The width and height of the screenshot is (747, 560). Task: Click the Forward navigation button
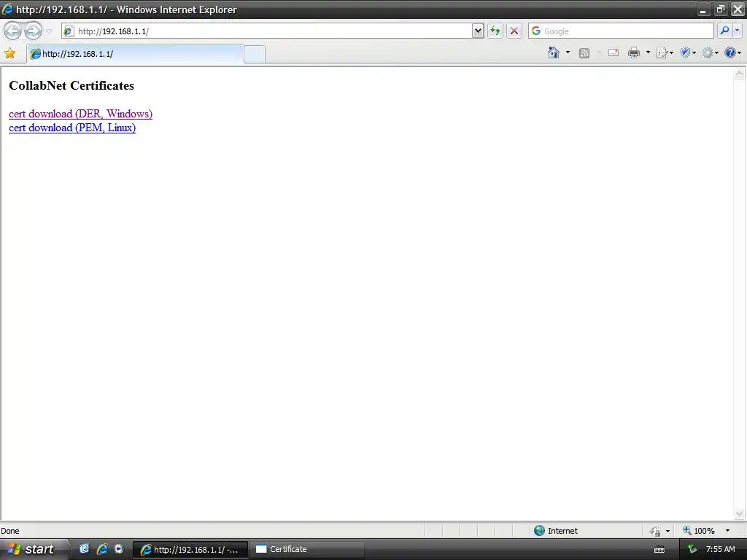33,31
